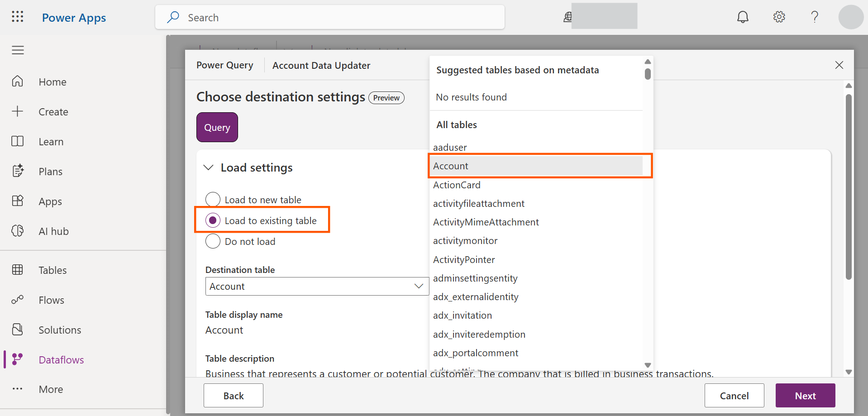This screenshot has height=416, width=868.
Task: Open the settings gear icon
Action: point(779,17)
